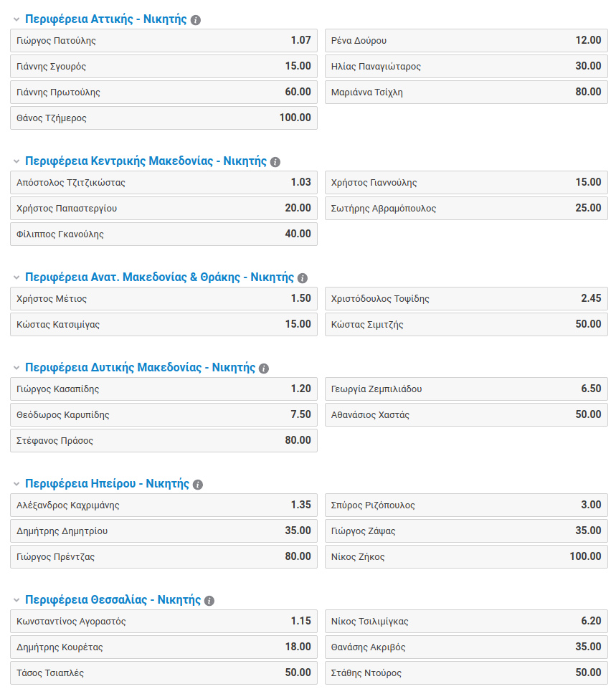This screenshot has width=616, height=694.
Task: Pick Κωνσταντίνος Αγοραστός at 1.15
Action: (164, 622)
